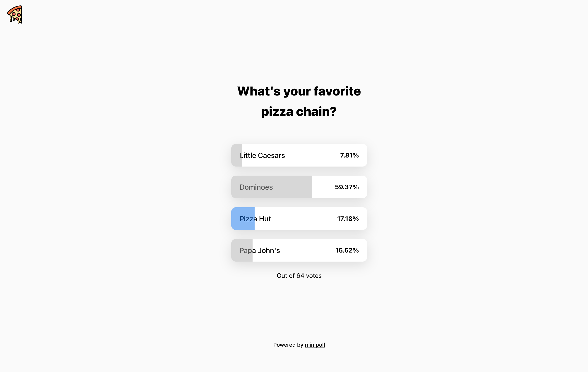
Task: Select the Pizza Hut poll option
Action: pos(299,219)
